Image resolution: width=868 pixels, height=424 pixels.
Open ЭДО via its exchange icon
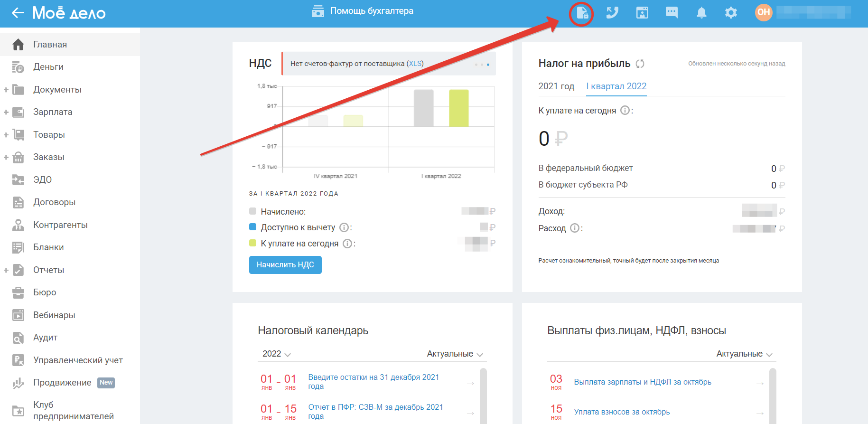pyautogui.click(x=18, y=180)
